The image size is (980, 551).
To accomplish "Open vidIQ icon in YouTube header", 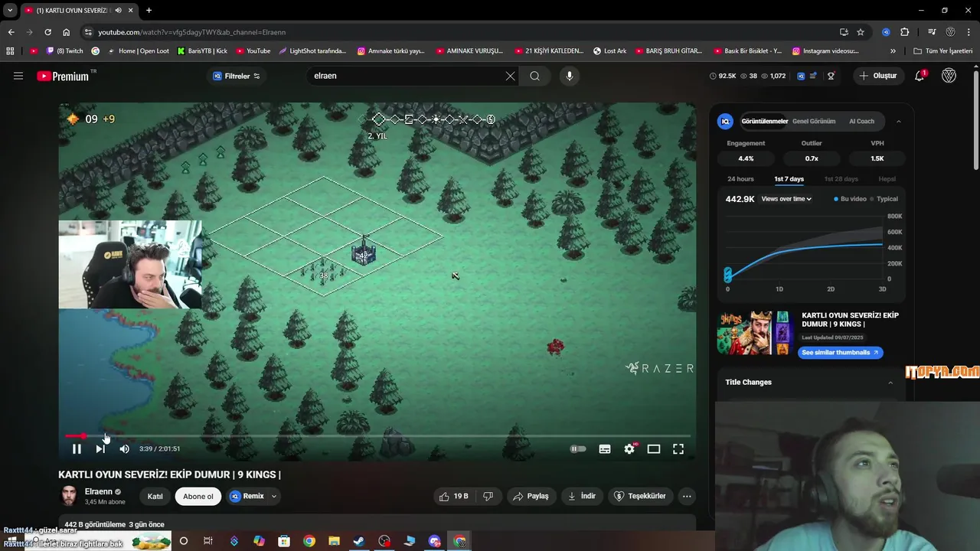I will 801,76.
